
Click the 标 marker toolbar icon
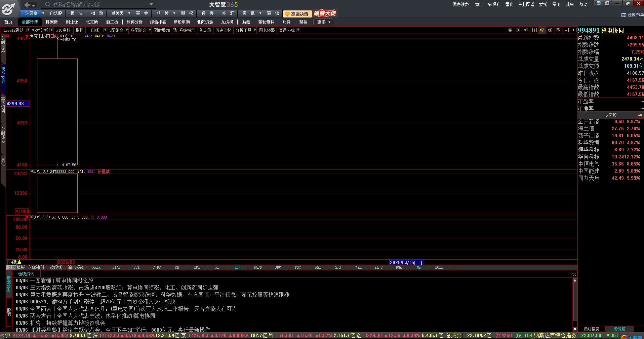(526, 30)
